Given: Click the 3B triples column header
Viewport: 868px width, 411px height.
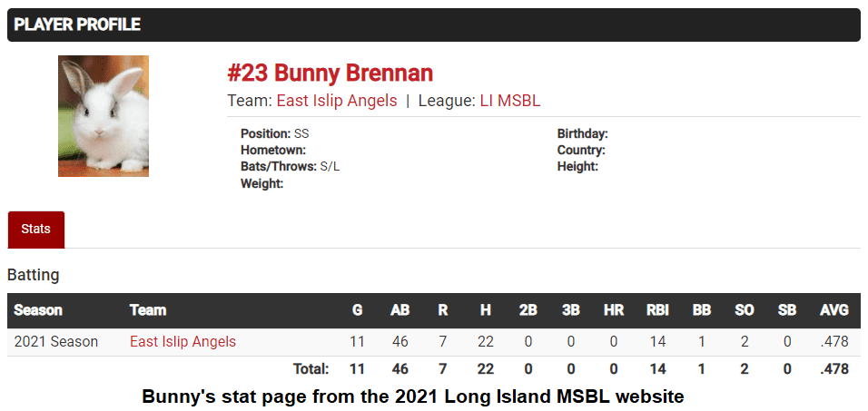Looking at the screenshot, I should (x=570, y=310).
